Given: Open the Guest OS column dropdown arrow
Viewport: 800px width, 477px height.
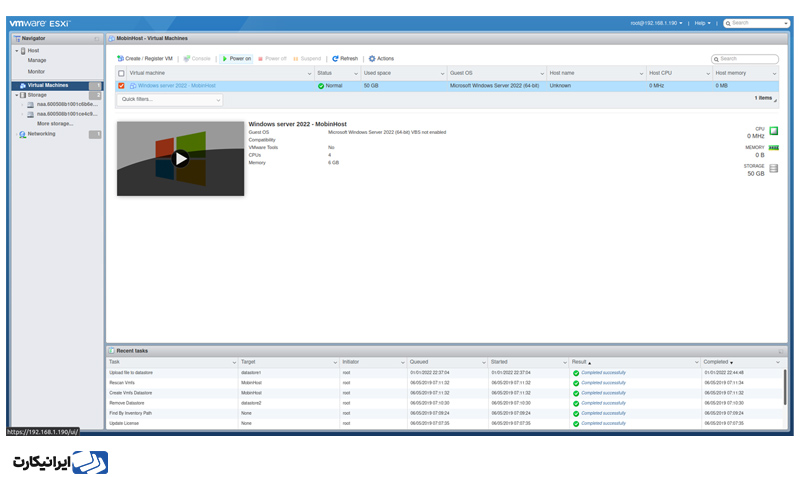Looking at the screenshot, I should [x=542, y=74].
